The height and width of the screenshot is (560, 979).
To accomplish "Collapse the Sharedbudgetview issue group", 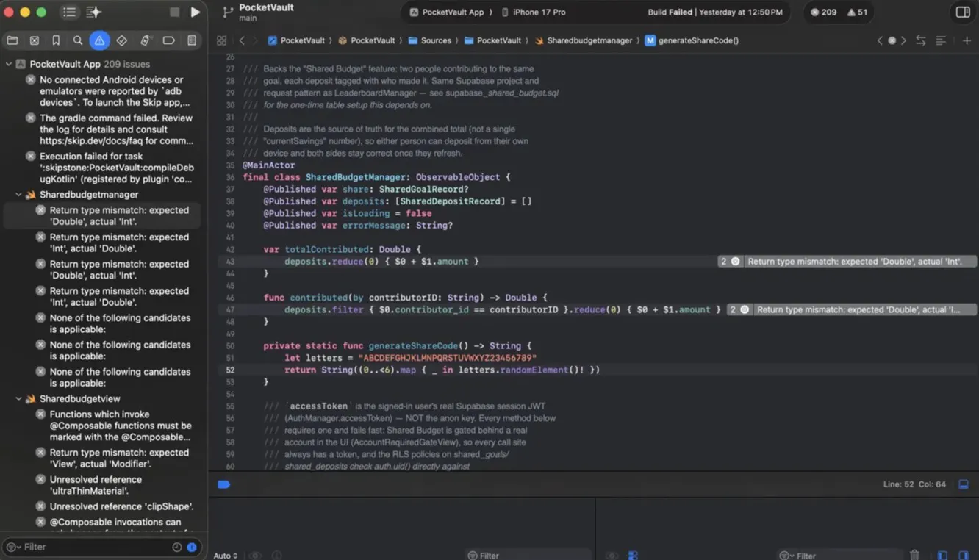I will 18,399.
